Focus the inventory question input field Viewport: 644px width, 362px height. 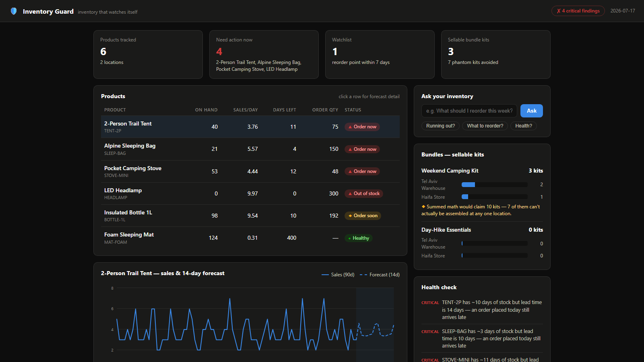coord(469,111)
